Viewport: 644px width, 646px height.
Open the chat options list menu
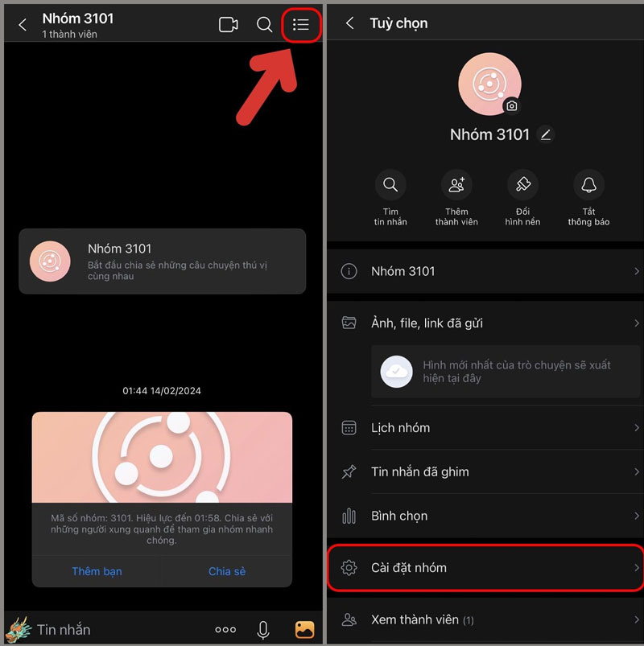point(301,25)
